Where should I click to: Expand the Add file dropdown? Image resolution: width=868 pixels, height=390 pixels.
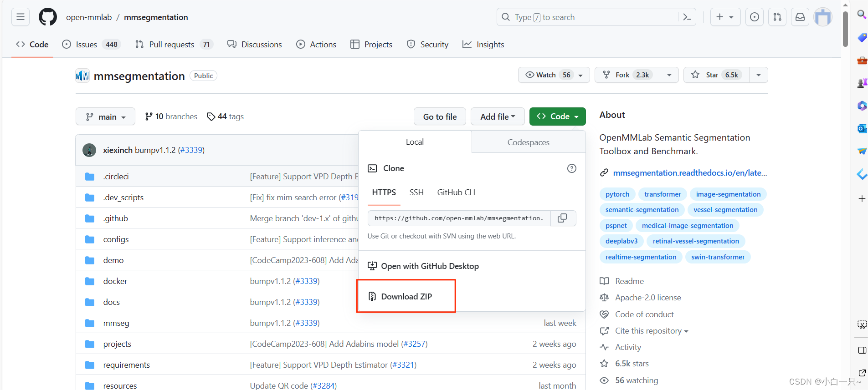pos(498,116)
